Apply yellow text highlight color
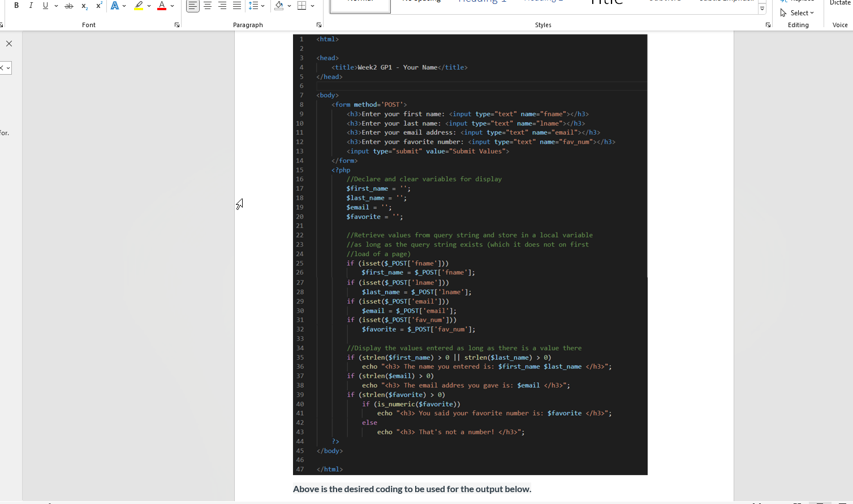 click(x=139, y=6)
